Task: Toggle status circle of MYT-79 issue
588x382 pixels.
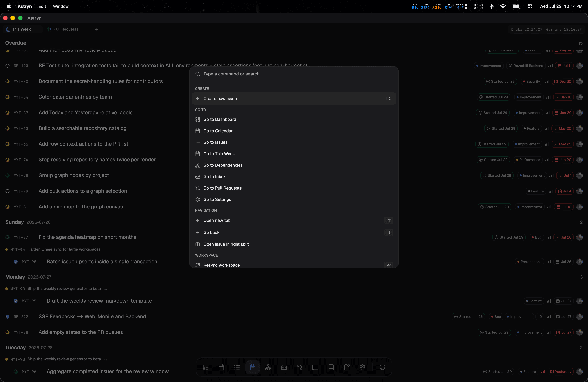Action: [x=8, y=191]
